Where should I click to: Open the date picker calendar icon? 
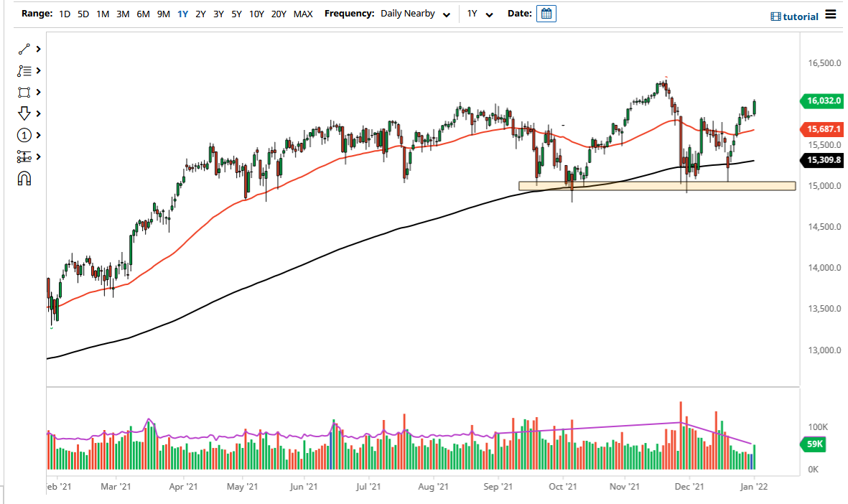click(546, 13)
